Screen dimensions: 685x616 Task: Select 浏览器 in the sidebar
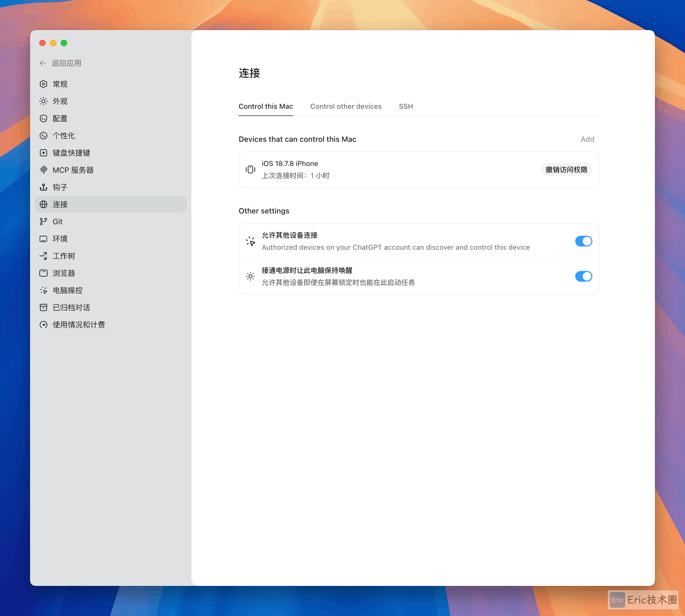pyautogui.click(x=111, y=273)
